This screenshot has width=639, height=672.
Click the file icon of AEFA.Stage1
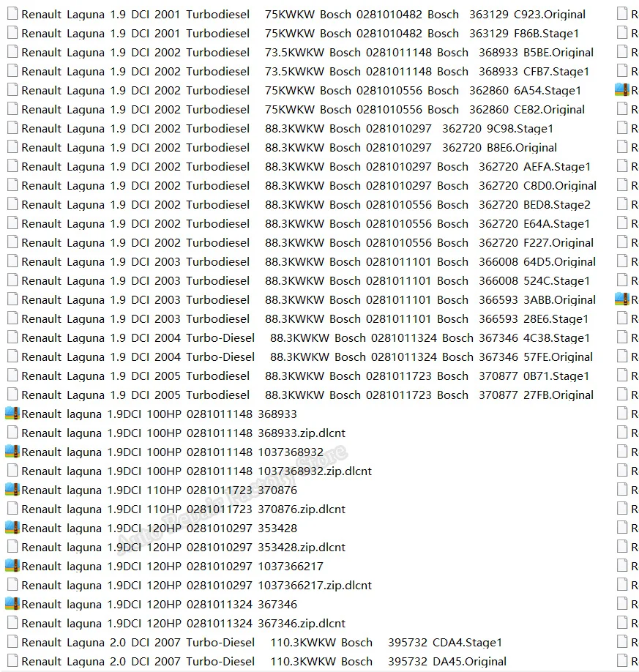[x=12, y=166]
